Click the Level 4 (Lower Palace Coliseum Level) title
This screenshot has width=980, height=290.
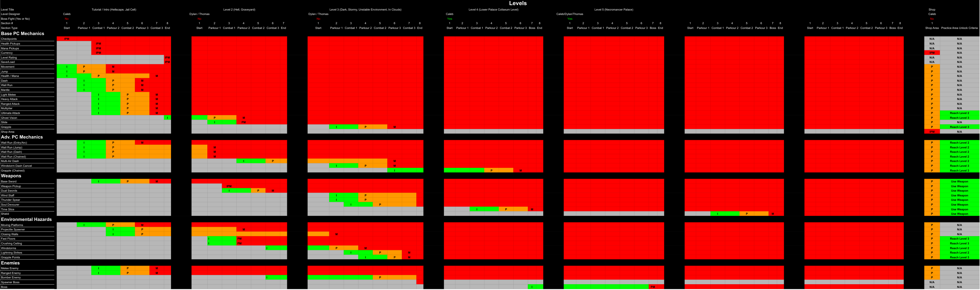493,10
